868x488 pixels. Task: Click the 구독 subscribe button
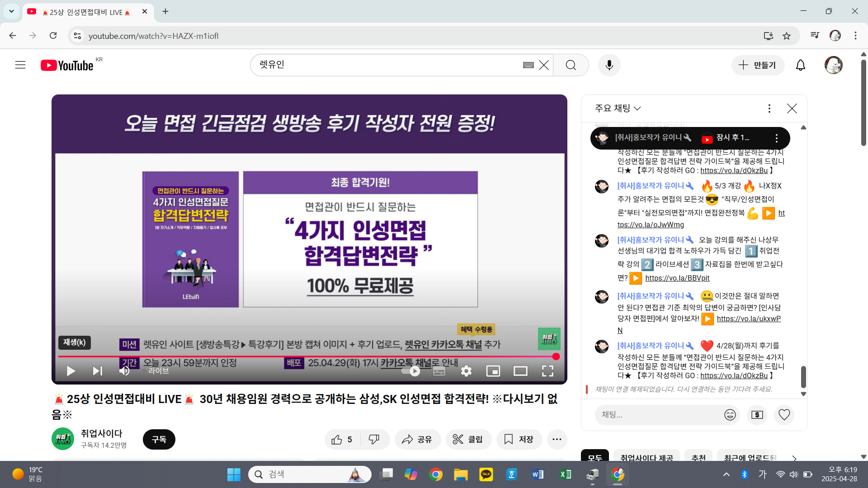point(159,439)
